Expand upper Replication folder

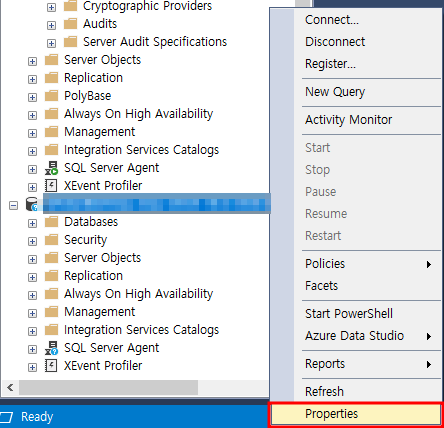pos(32,79)
